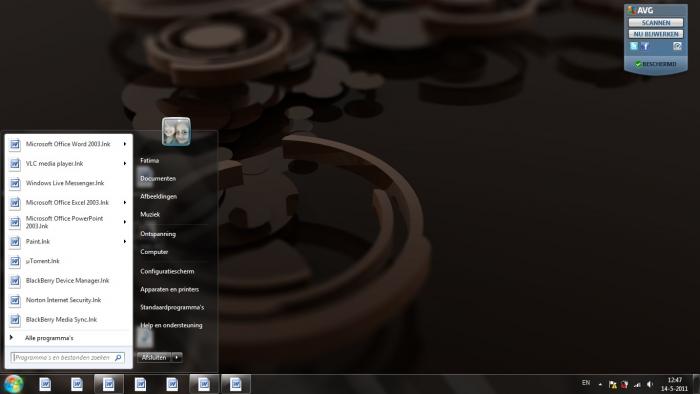Image resolution: width=700 pixels, height=394 pixels.
Task: Click the Twitter icon in AVG gadget
Action: pyautogui.click(x=633, y=46)
